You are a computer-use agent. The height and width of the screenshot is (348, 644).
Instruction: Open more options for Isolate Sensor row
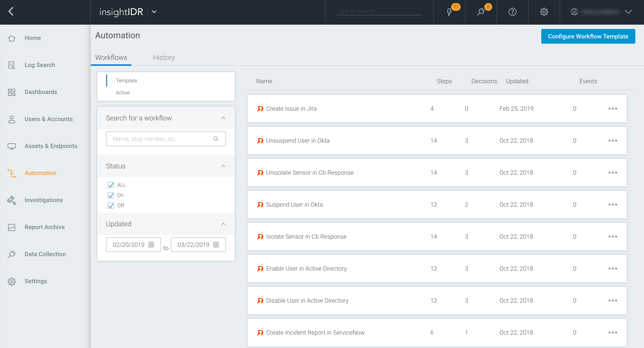click(x=613, y=237)
